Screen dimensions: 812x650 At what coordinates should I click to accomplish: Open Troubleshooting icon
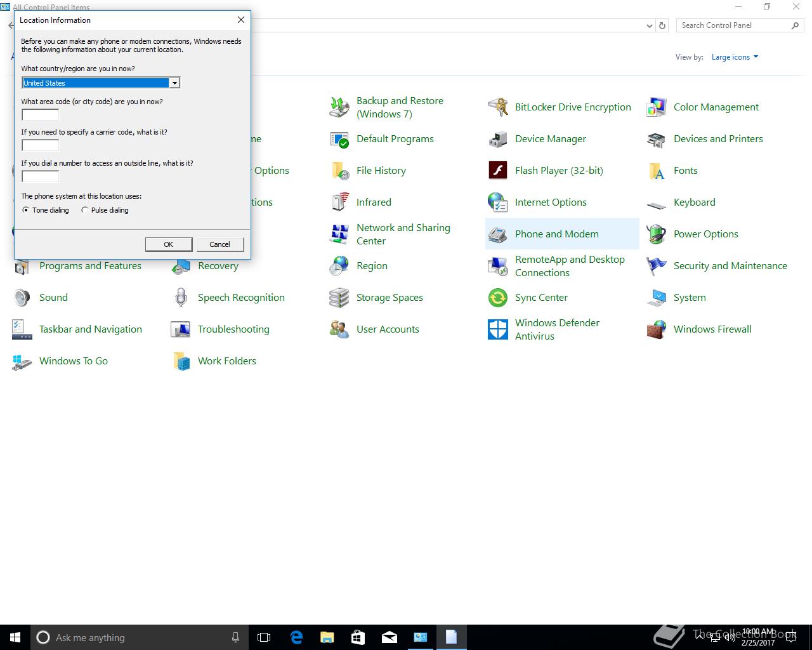click(x=181, y=329)
